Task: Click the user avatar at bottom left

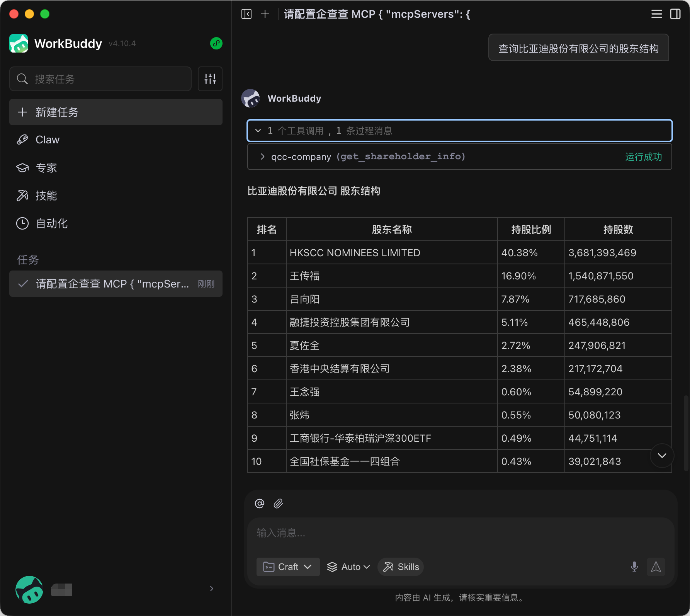Action: (29, 590)
